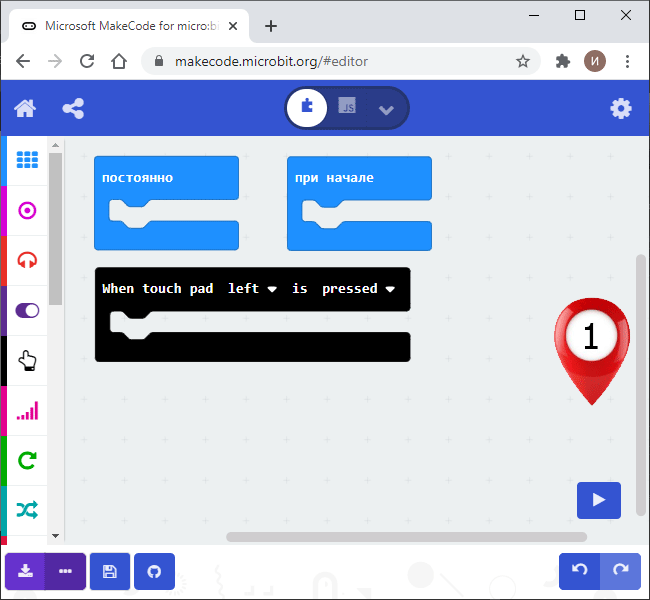Click the browser forward arrow
The image size is (650, 600).
[x=55, y=61]
